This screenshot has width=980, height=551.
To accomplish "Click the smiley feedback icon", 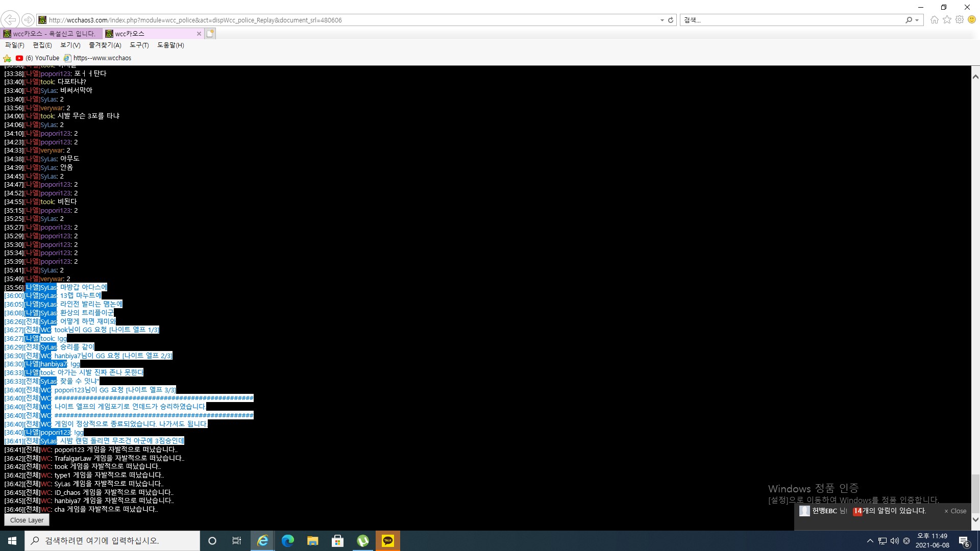I will [972, 19].
